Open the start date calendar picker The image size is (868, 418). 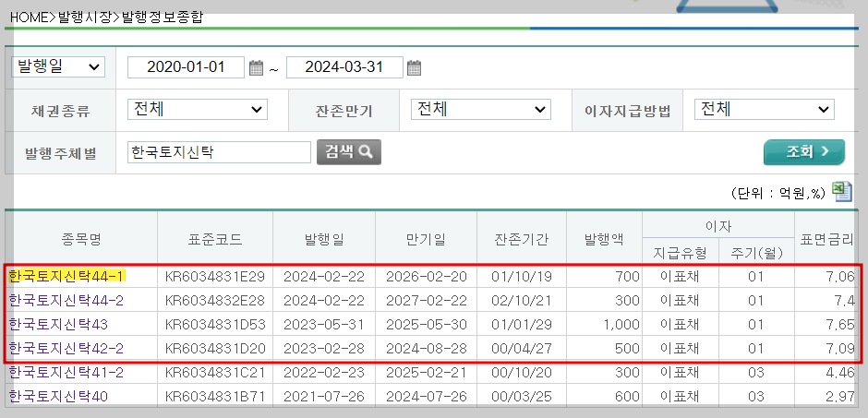[x=256, y=68]
